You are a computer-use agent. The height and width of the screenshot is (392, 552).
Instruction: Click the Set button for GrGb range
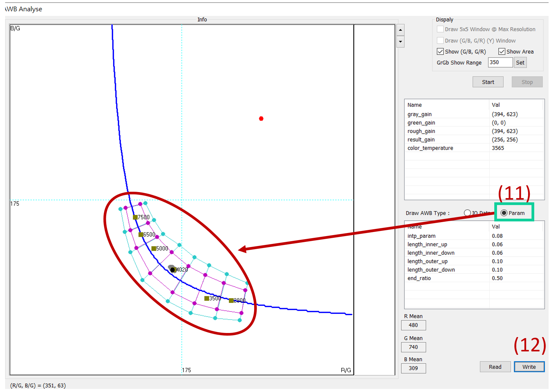(520, 62)
